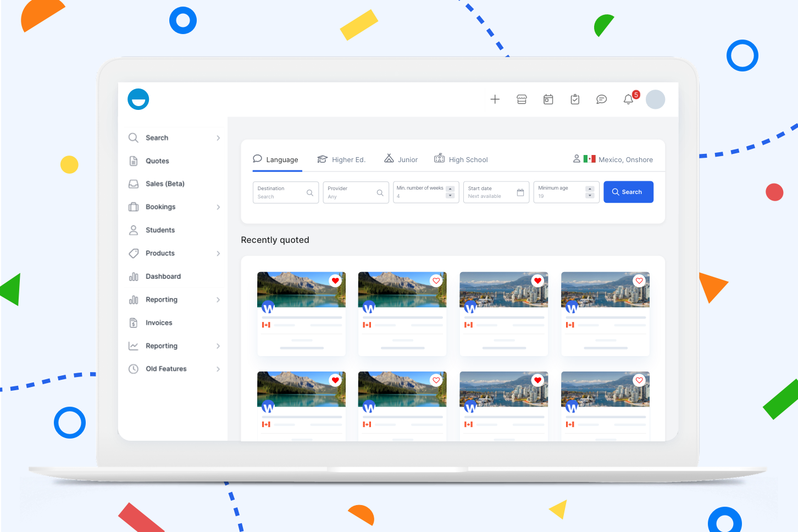This screenshot has width=798, height=532.
Task: Favorite the second lake card in top row
Action: coord(436,281)
